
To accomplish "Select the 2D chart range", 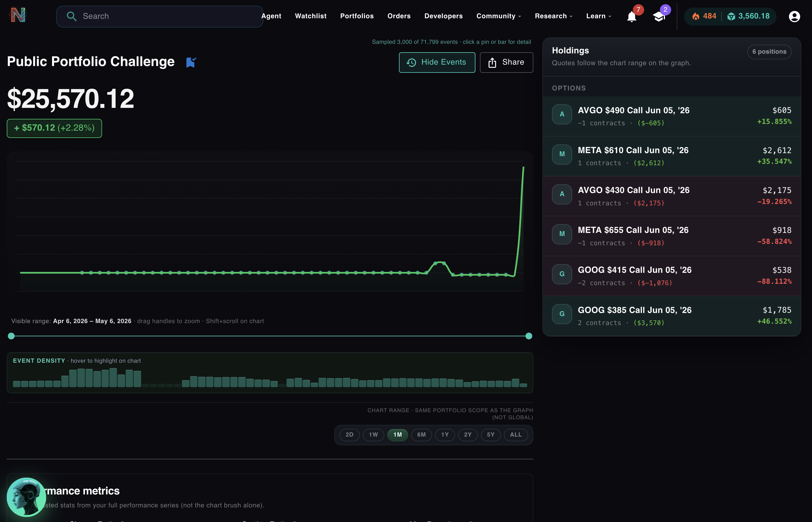I will 349,435.
